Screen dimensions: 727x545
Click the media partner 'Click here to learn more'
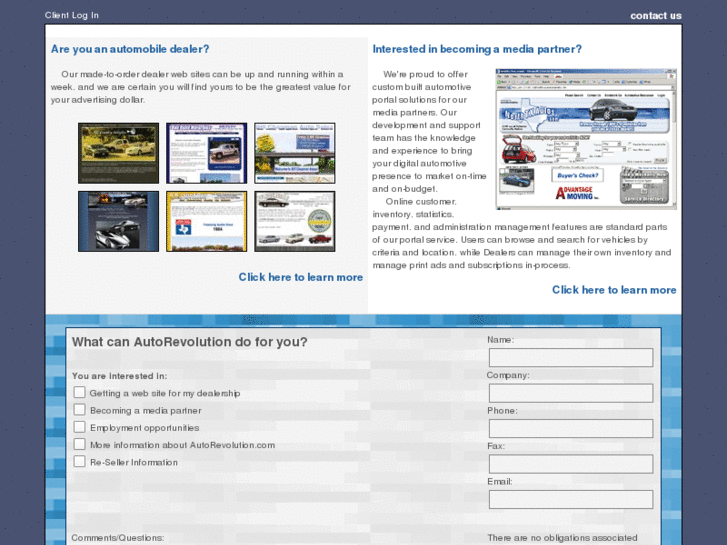(614, 290)
